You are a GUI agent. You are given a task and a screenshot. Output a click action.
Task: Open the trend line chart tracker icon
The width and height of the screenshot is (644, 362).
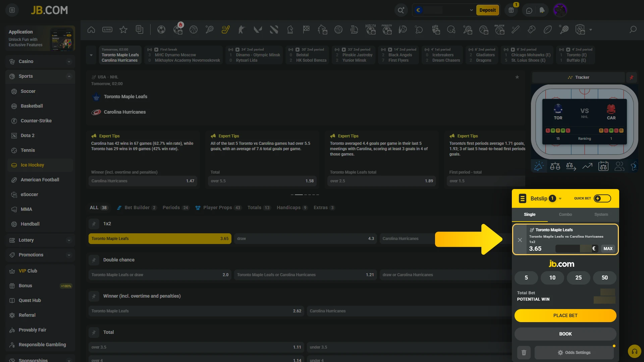click(587, 166)
